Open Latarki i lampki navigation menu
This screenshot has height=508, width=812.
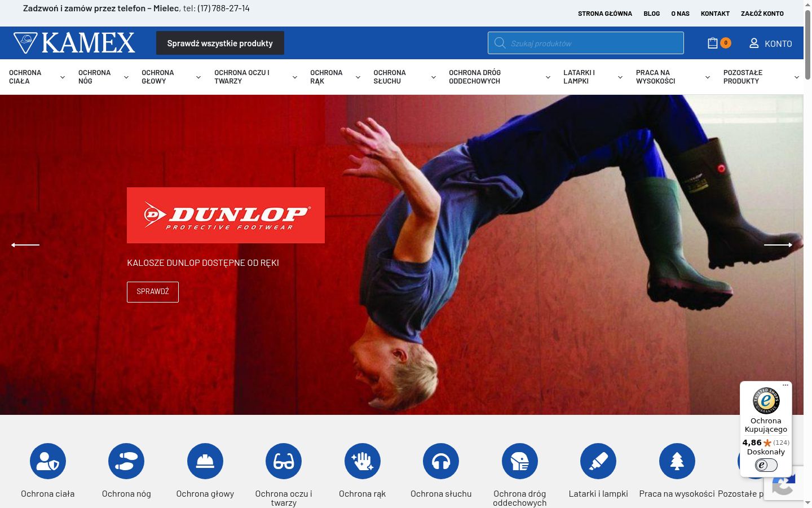(579, 77)
